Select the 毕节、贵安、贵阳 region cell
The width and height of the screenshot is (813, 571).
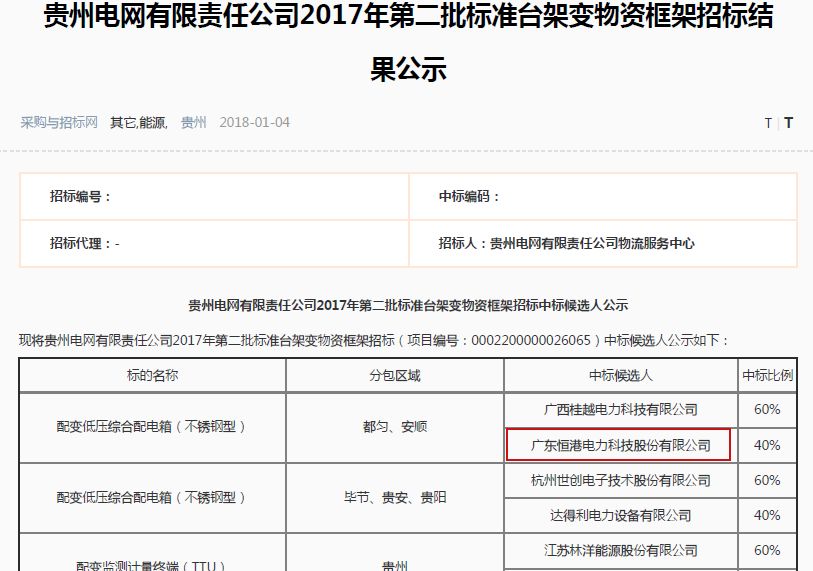coord(394,497)
